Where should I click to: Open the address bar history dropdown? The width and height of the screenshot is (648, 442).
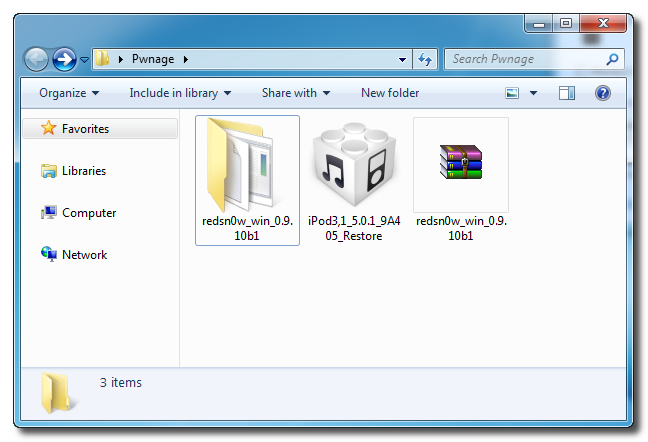pyautogui.click(x=402, y=59)
